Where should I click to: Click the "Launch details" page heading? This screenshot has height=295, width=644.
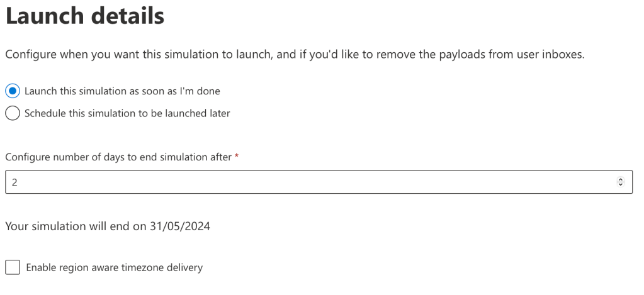coord(85,16)
